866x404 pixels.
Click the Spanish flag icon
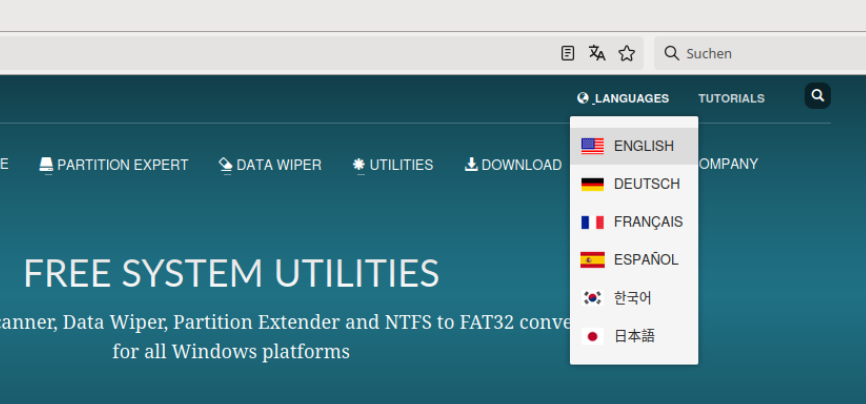point(592,260)
